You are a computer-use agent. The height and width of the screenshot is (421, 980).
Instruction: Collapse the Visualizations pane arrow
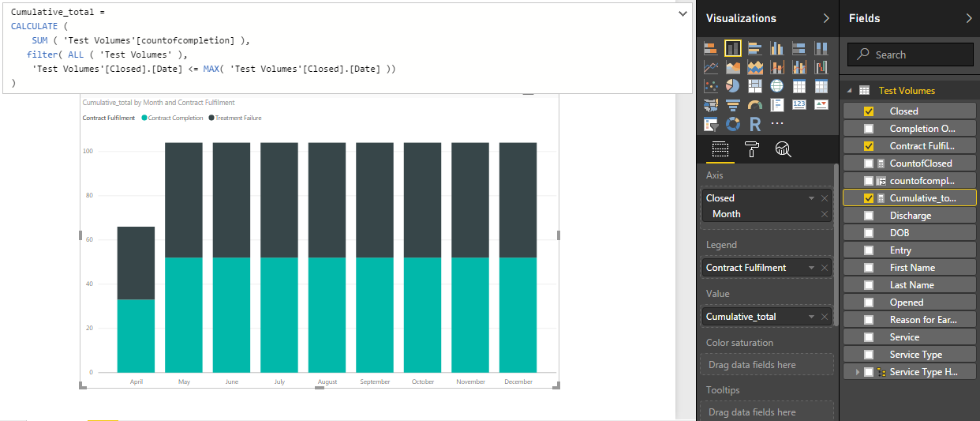tap(826, 18)
